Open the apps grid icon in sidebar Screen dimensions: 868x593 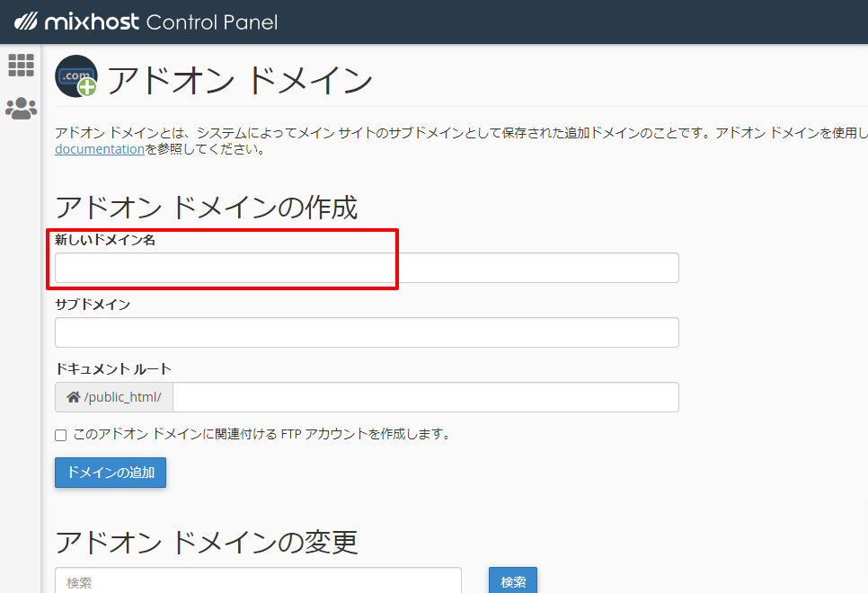(x=21, y=66)
